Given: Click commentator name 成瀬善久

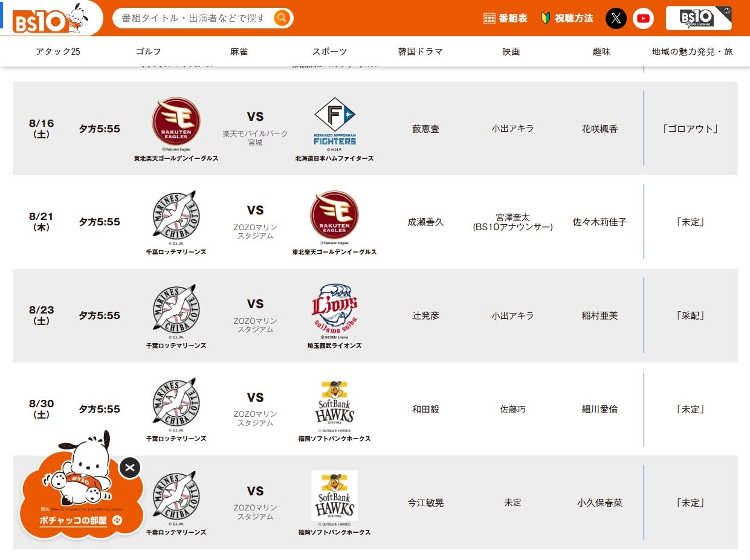Looking at the screenshot, I should [x=426, y=222].
